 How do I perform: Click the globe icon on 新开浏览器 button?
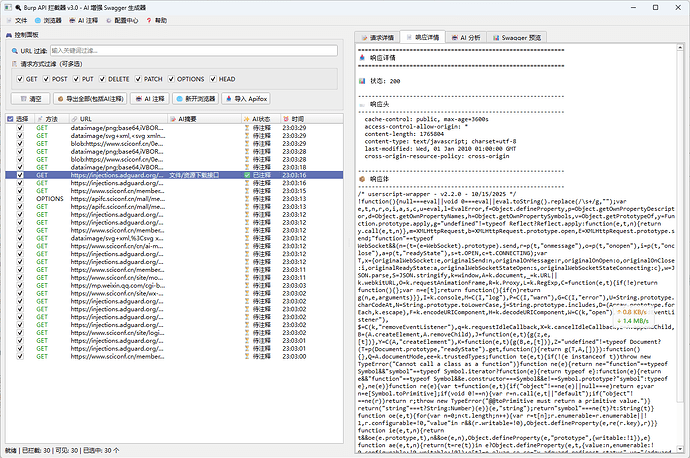pos(180,99)
